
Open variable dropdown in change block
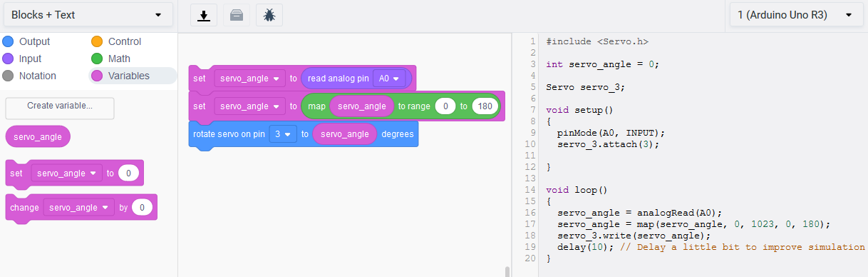78,207
